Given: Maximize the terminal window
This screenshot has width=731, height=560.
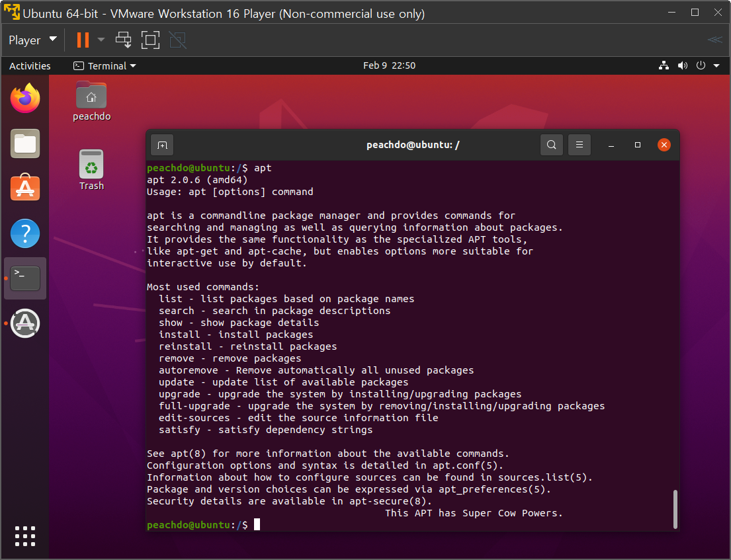Looking at the screenshot, I should pos(638,145).
